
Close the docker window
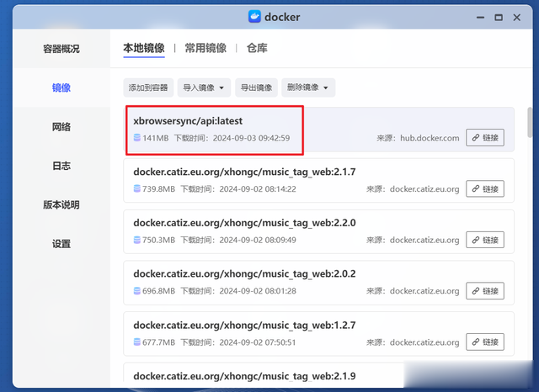[x=516, y=17]
